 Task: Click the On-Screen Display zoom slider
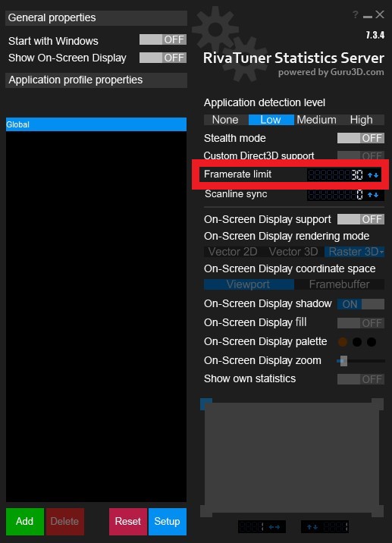tap(361, 361)
